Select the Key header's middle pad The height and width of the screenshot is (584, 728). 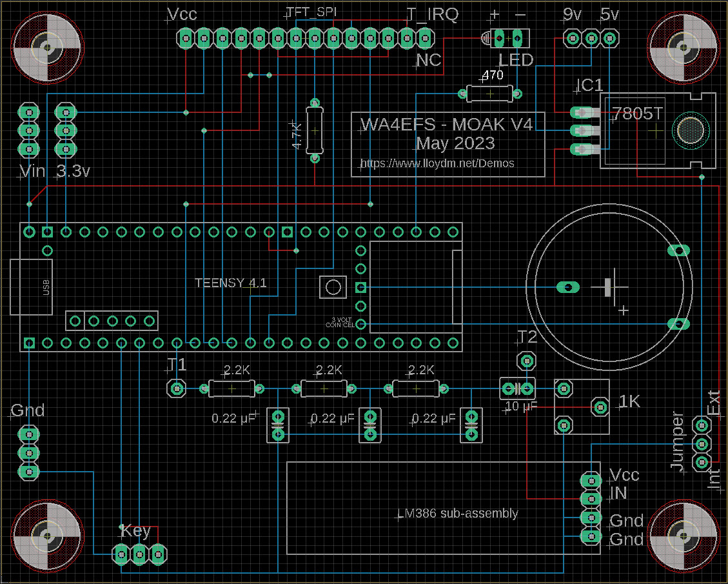[x=139, y=553]
